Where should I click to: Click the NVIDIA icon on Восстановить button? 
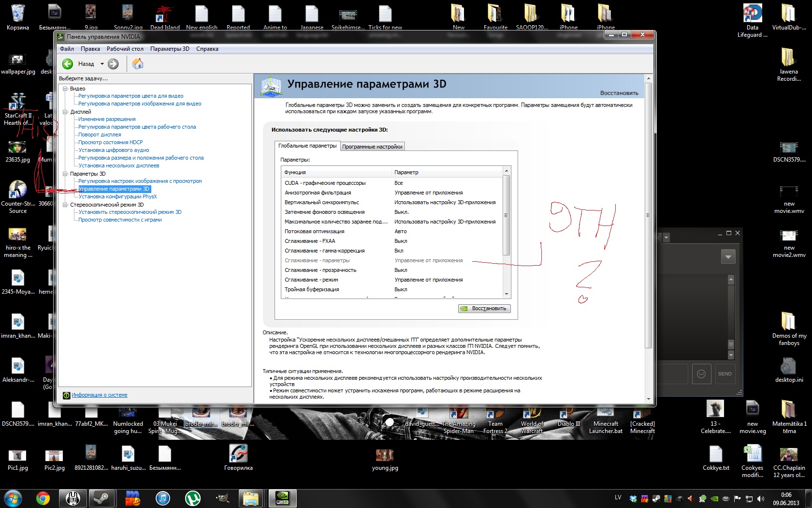pyautogui.click(x=464, y=309)
